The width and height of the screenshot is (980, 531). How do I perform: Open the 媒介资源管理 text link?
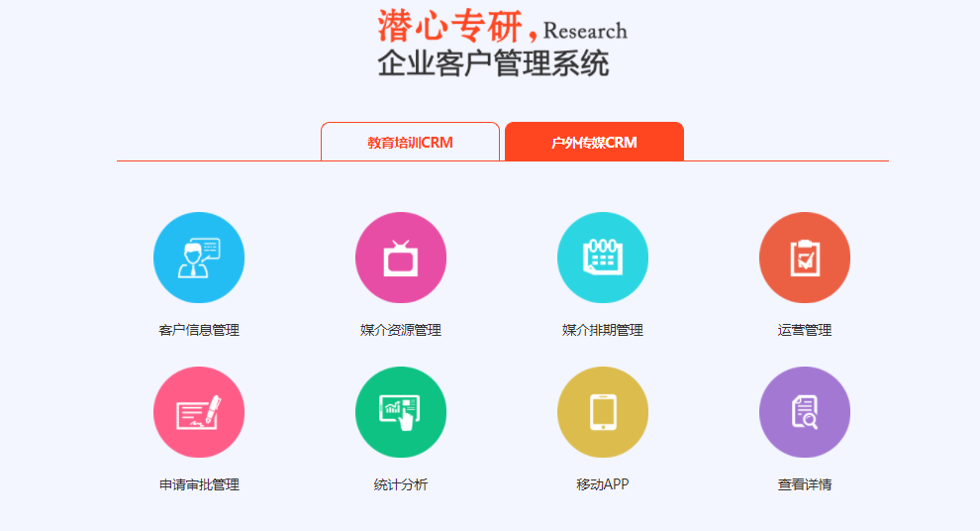[x=401, y=330]
